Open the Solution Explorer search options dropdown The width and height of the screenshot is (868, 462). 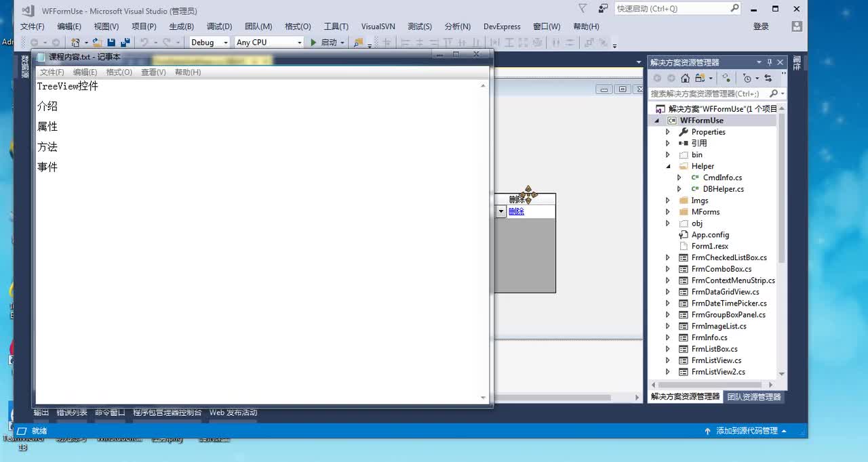click(x=782, y=93)
